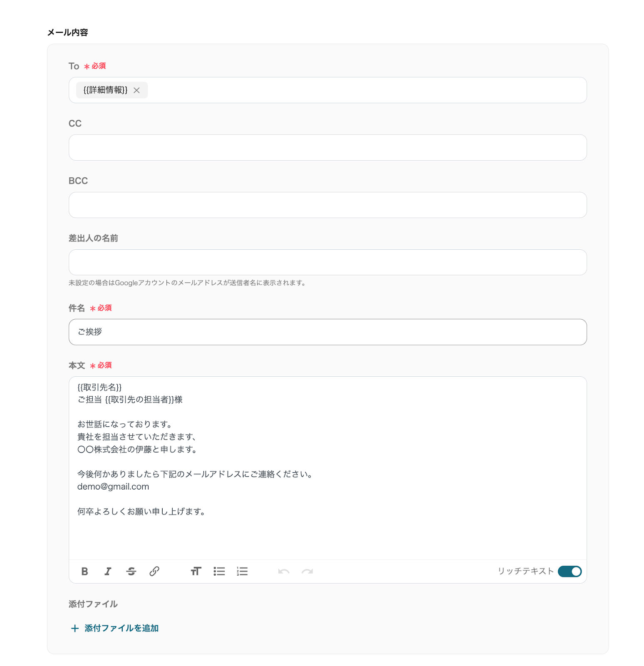Screen dimensions: 644x666
Task: Undo the last edit in body
Action: pyautogui.click(x=284, y=572)
